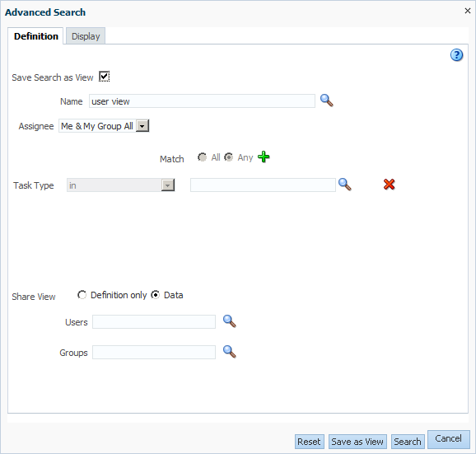This screenshot has width=476, height=454.
Task: Add a condition with the green plus icon
Action: (x=264, y=157)
